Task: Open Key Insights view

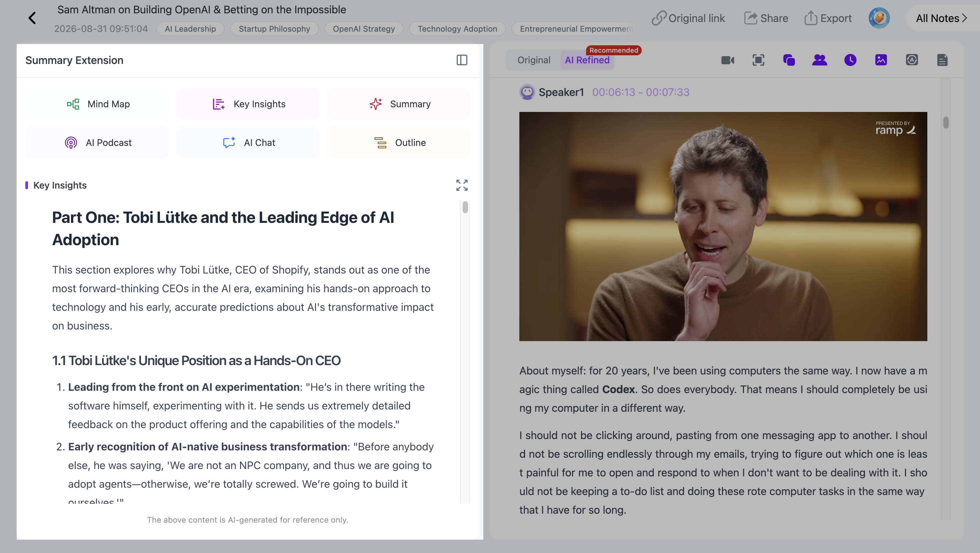Action: (248, 104)
